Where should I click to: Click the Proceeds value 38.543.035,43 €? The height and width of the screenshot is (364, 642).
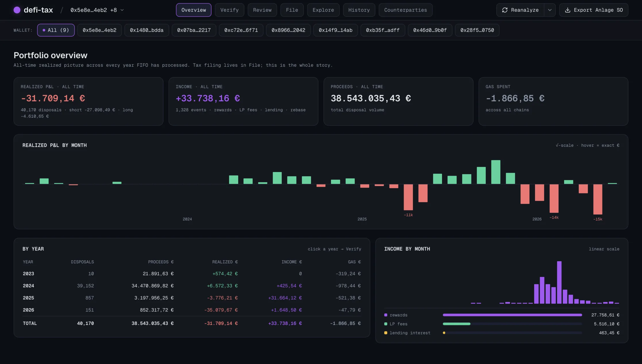pos(371,98)
